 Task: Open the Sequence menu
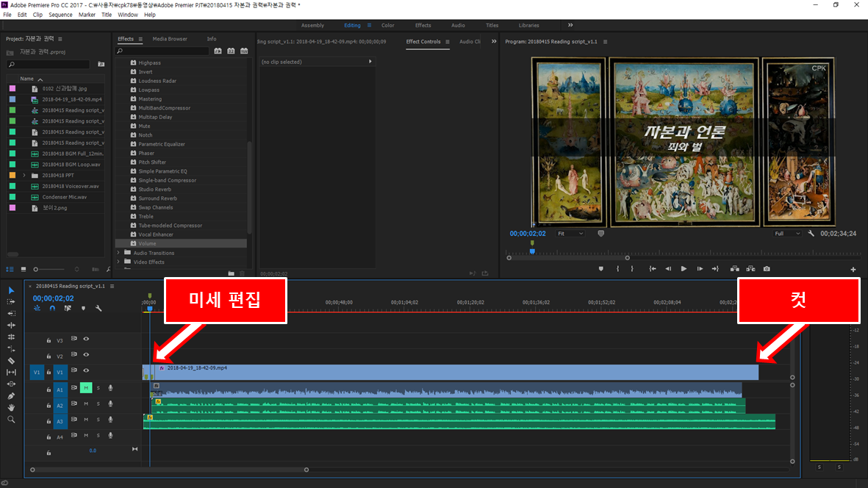pos(60,15)
